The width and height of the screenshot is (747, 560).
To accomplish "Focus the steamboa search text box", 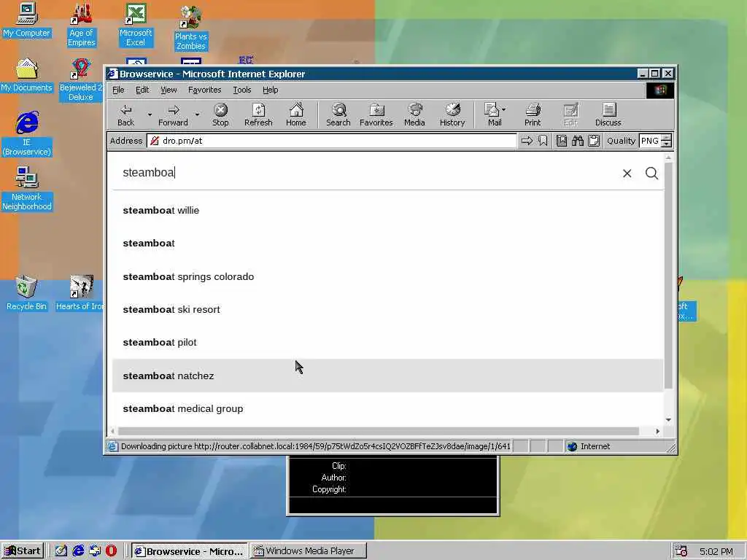I will [367, 172].
